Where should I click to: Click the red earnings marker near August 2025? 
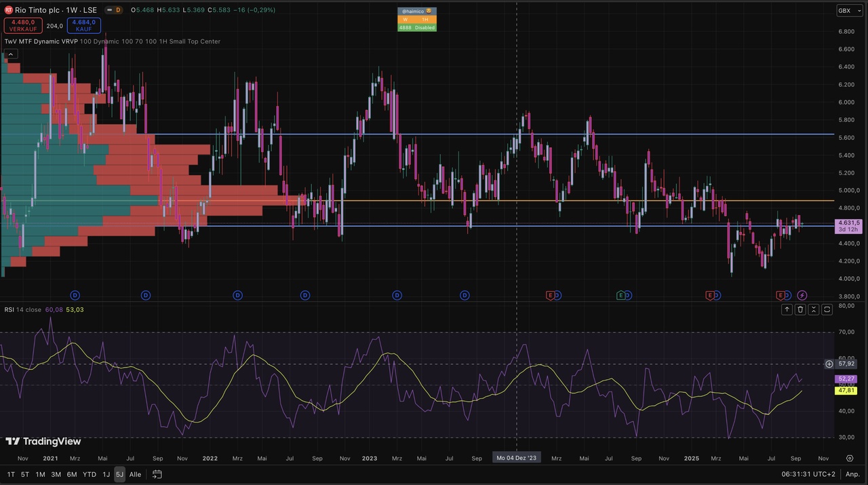coord(780,295)
